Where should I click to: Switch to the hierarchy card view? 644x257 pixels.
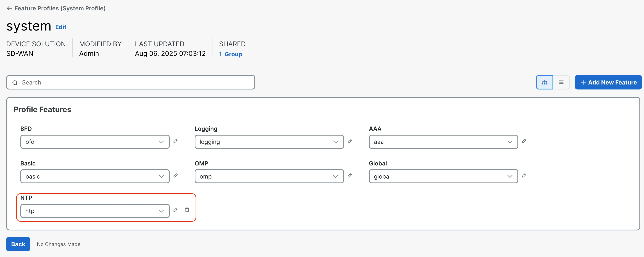(544, 82)
